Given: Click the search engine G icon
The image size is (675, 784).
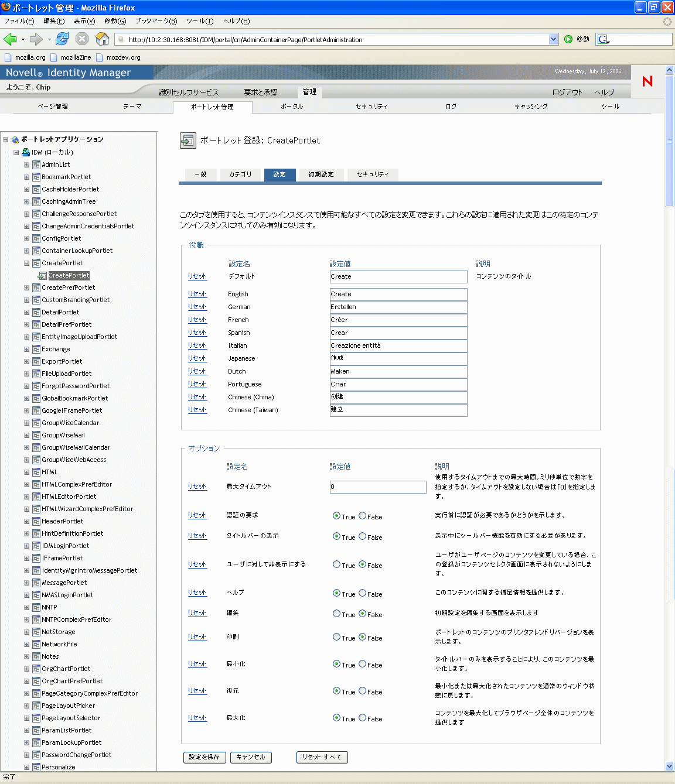Looking at the screenshot, I should coord(604,39).
